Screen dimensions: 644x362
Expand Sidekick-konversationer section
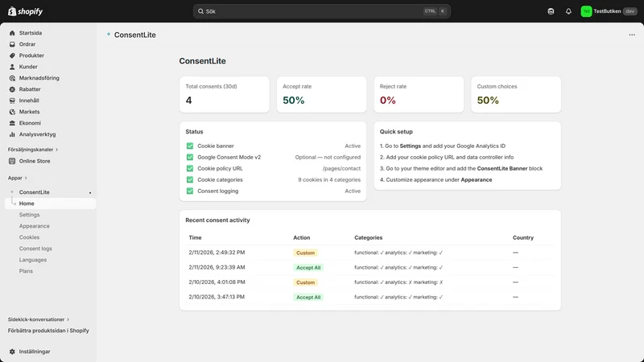[39, 319]
